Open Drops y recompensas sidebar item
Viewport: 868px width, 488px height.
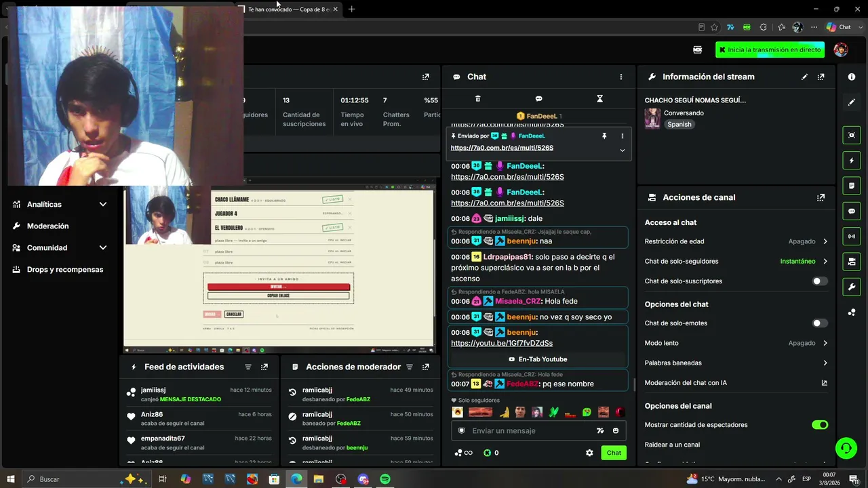point(60,270)
